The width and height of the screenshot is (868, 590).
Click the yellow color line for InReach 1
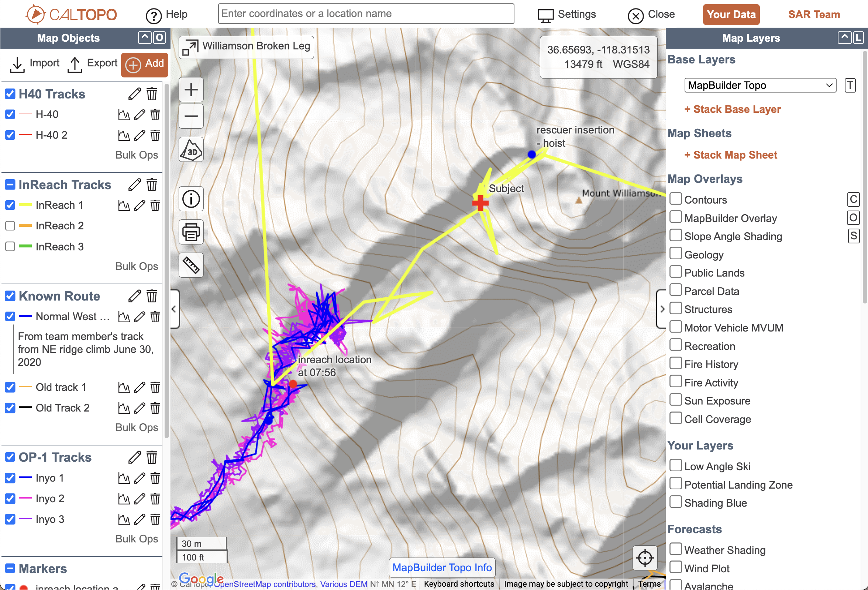pos(26,205)
